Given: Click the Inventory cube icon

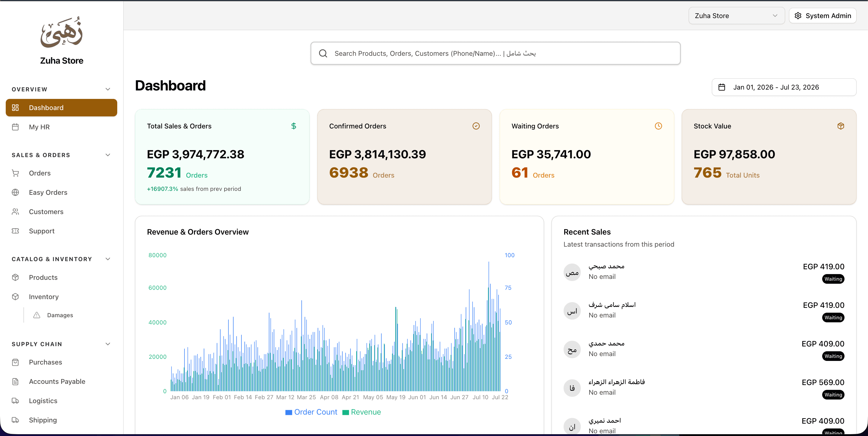Looking at the screenshot, I should coord(15,296).
